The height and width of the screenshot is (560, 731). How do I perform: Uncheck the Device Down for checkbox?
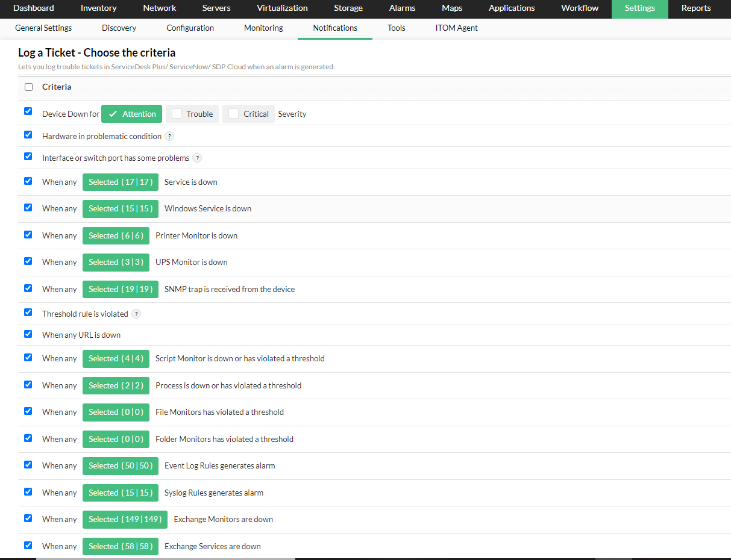tap(28, 111)
